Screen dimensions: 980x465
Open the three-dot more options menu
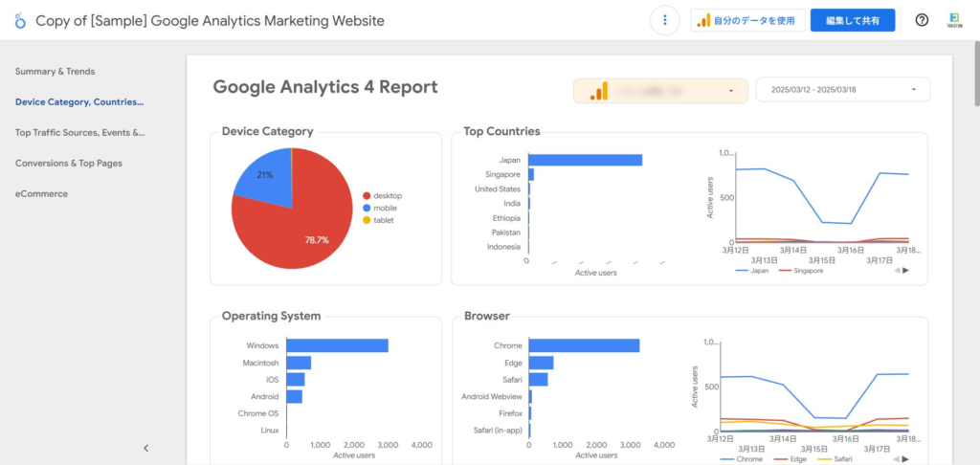664,20
